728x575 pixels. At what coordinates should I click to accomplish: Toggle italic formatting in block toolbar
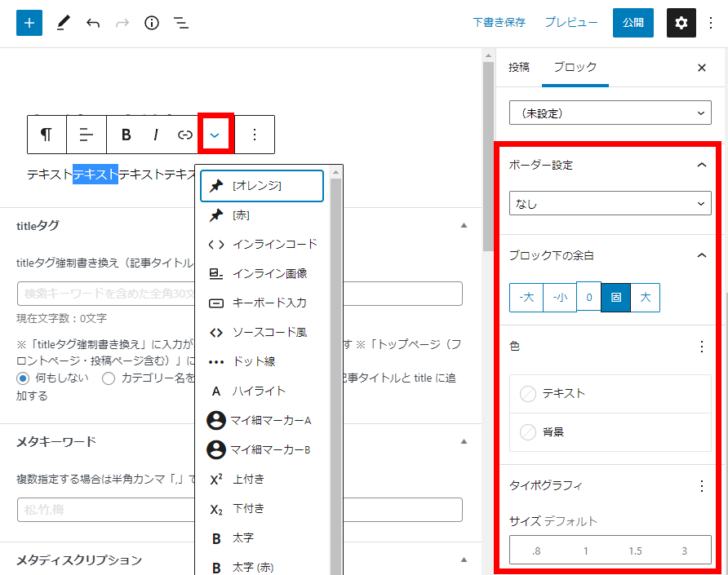155,135
